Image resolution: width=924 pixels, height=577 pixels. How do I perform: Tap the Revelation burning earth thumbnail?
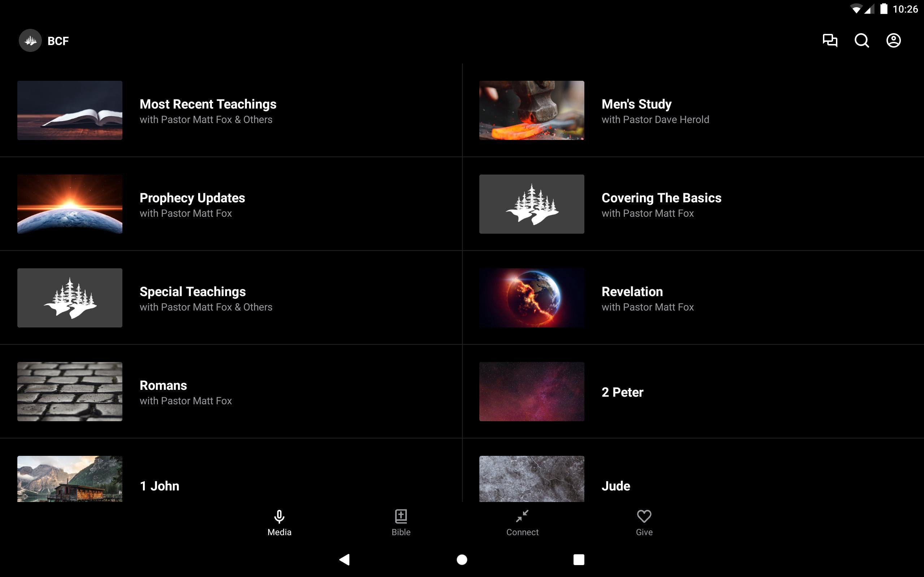point(532,298)
